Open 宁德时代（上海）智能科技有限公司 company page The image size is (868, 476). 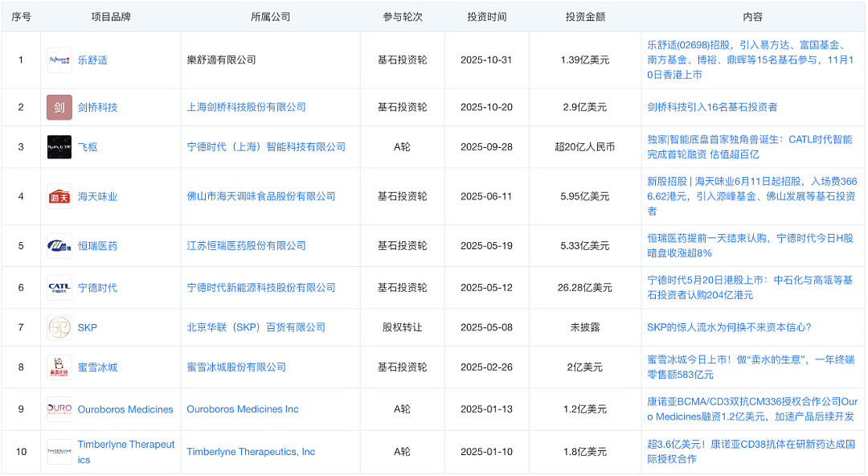tap(266, 147)
